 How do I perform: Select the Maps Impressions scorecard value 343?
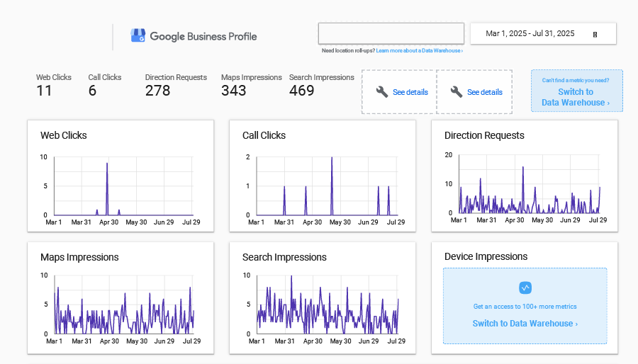pyautogui.click(x=233, y=91)
